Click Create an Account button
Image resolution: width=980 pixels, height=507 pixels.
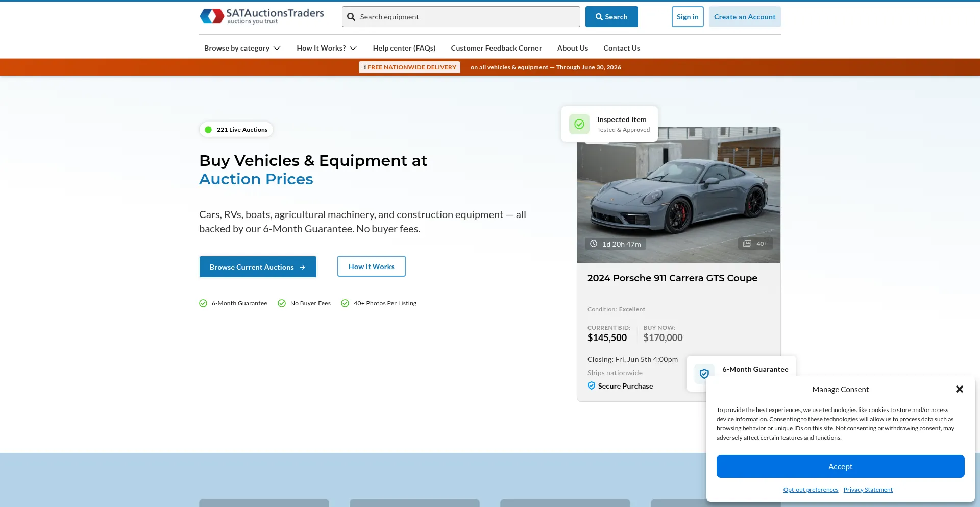point(745,17)
